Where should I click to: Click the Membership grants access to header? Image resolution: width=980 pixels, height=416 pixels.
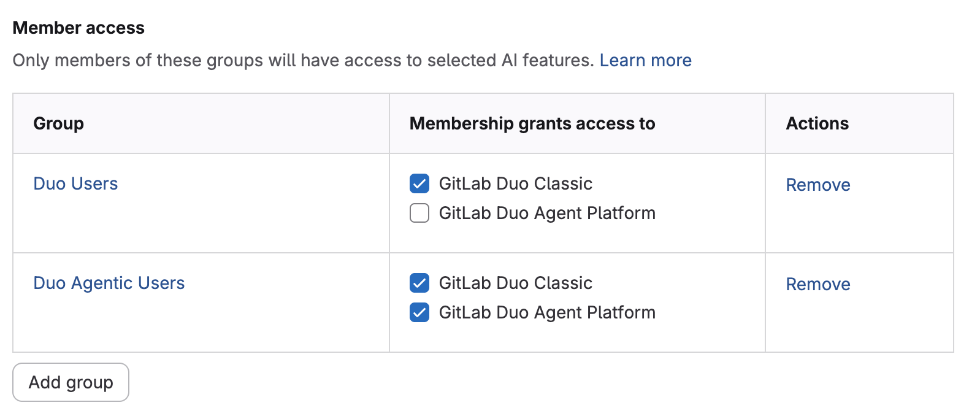[x=532, y=123]
